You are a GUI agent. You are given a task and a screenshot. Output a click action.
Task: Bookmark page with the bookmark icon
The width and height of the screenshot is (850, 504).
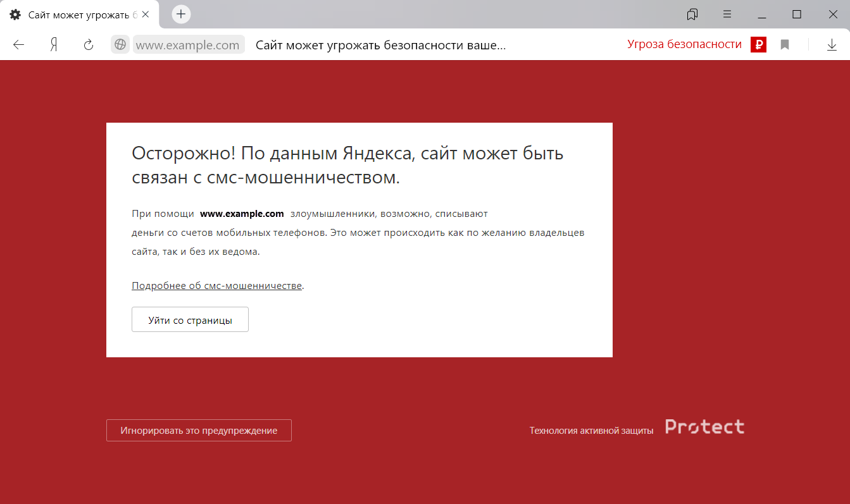point(785,45)
